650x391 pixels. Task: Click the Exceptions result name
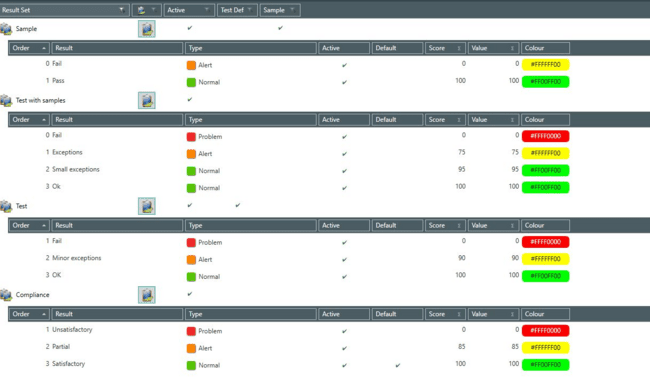coord(67,153)
